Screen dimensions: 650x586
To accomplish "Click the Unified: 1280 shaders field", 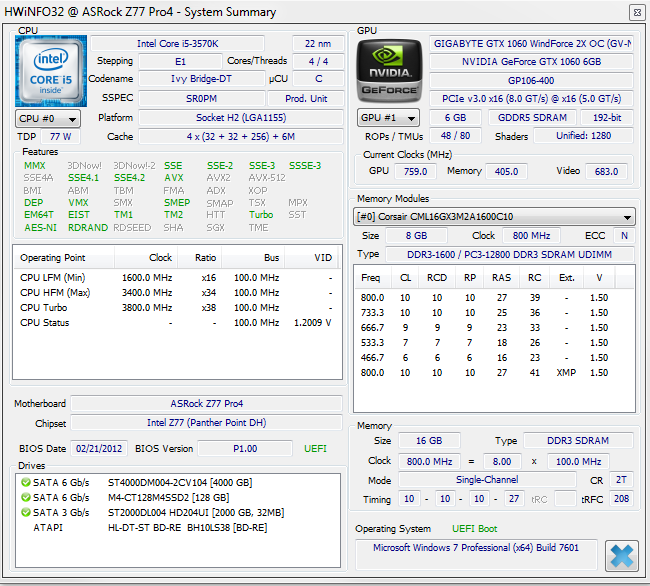I will click(583, 136).
